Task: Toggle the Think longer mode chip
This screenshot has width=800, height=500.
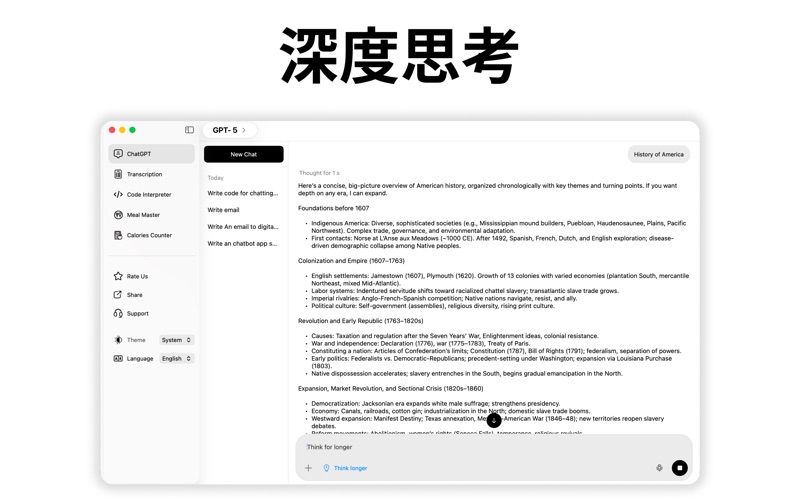Action: pos(345,468)
